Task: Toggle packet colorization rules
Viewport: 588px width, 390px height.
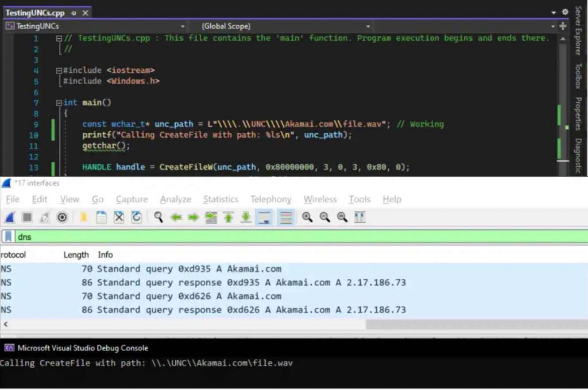Action: [286, 217]
